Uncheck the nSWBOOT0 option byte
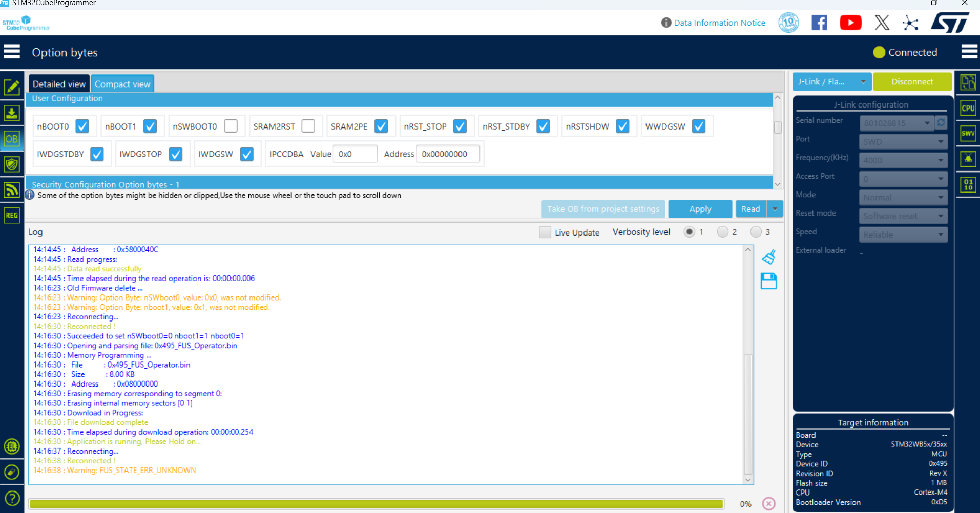Image resolution: width=980 pixels, height=513 pixels. point(231,126)
